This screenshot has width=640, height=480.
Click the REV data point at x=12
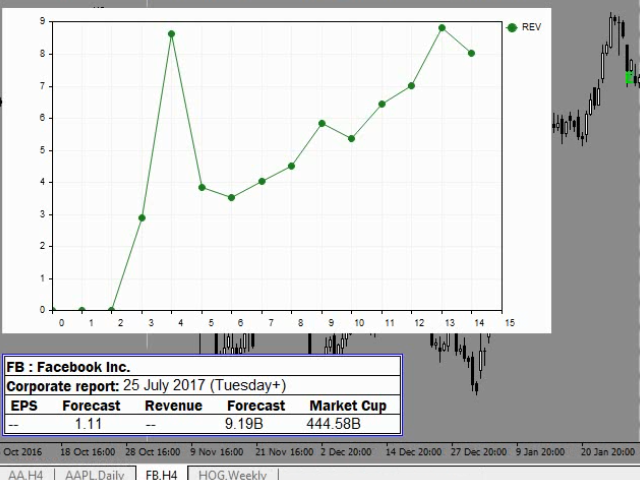411,86
